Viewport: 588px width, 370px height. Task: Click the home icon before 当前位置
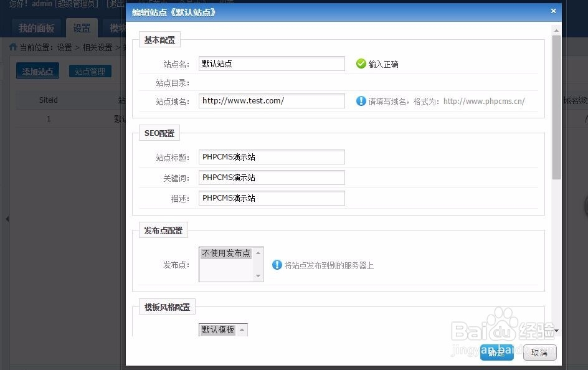pos(12,47)
